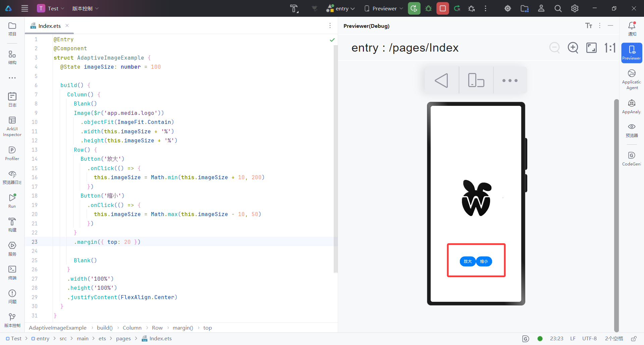644x345 pixels.
Task: Open IDE settings gear
Action: click(x=575, y=8)
